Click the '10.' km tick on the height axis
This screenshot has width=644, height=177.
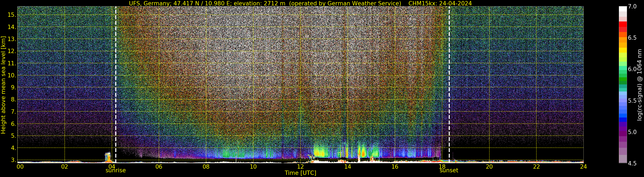point(12,75)
